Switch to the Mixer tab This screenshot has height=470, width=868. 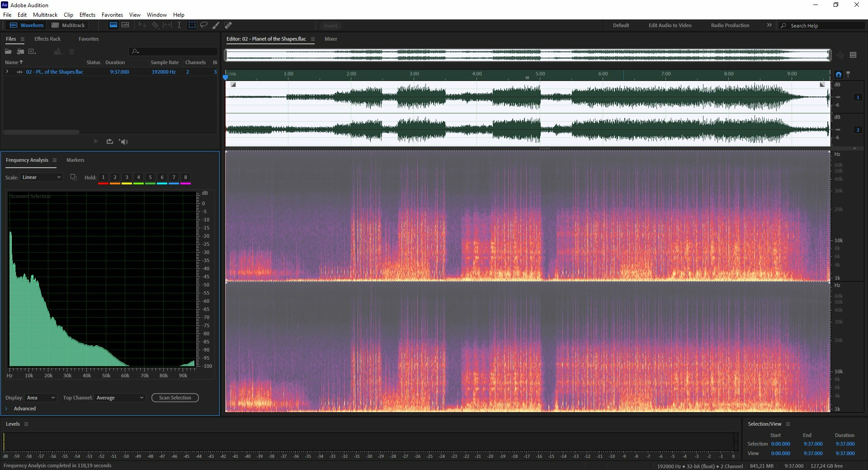tap(330, 39)
